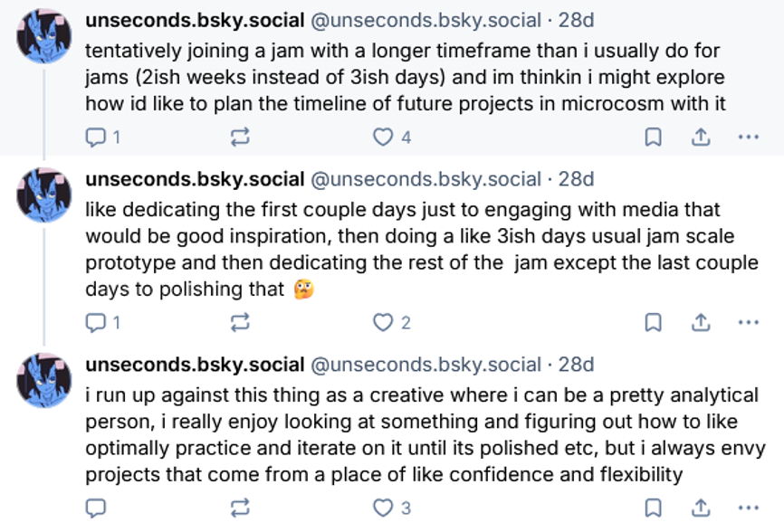Open the three-dot menu on the 2-likes post
Screen dimensions: 784x532
[748, 322]
